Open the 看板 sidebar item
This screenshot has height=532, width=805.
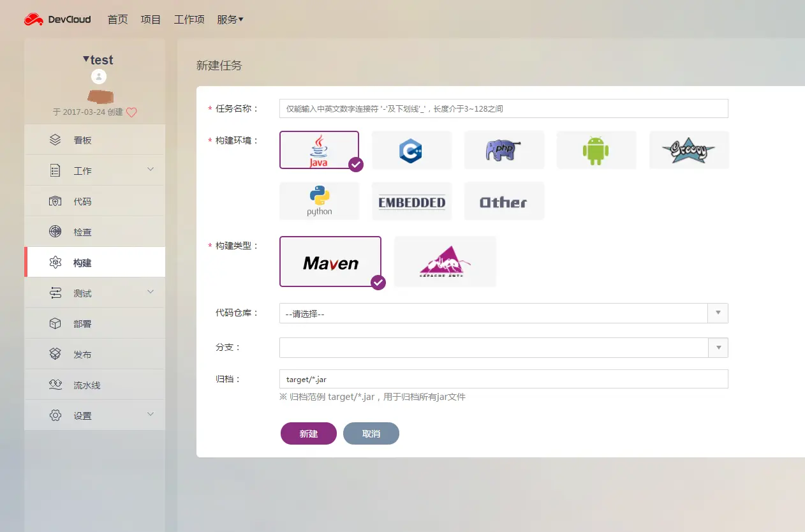(x=94, y=140)
